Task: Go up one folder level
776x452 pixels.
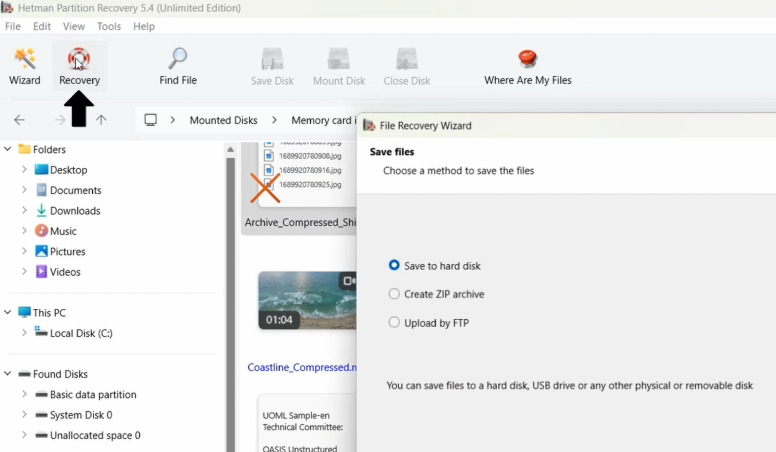Action: pos(101,120)
